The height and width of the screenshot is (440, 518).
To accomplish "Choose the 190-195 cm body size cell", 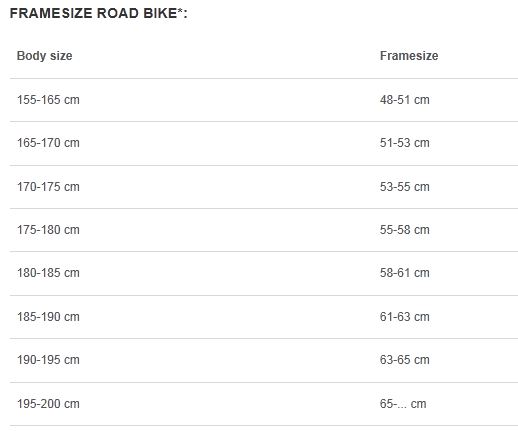I will pos(48,360).
